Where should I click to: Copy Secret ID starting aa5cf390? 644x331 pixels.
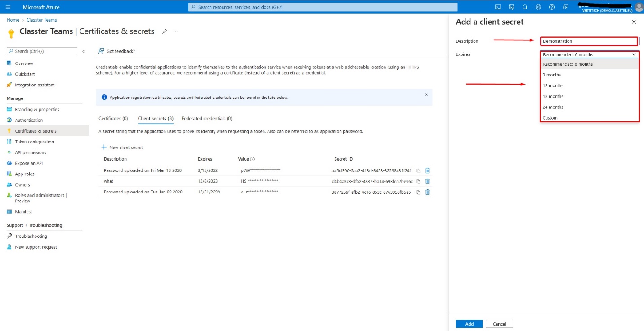click(418, 171)
